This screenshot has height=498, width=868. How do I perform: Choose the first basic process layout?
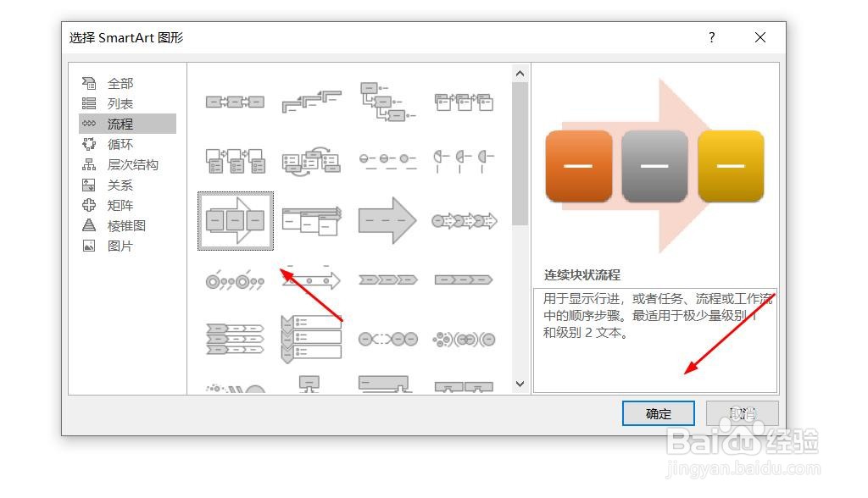point(235,101)
